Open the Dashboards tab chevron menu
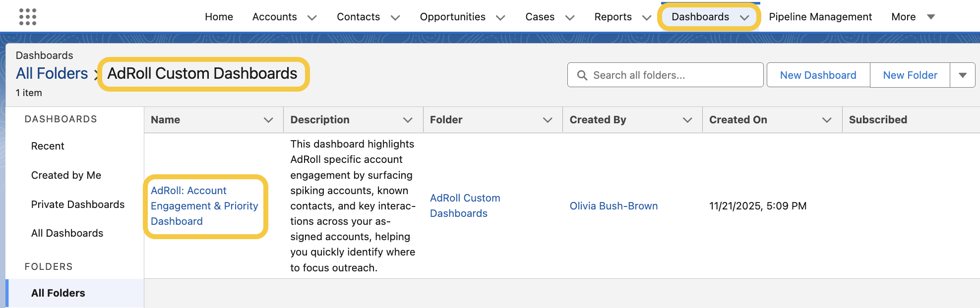 [x=744, y=18]
